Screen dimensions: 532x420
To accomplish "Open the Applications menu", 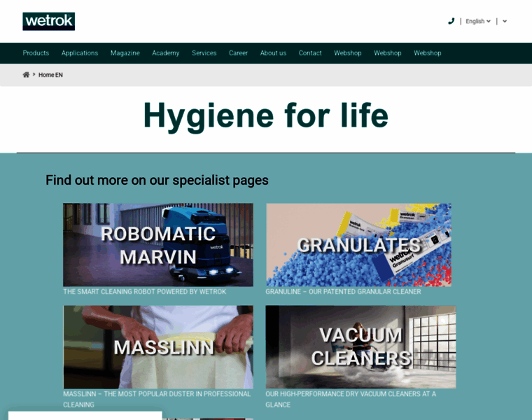I will coord(80,53).
